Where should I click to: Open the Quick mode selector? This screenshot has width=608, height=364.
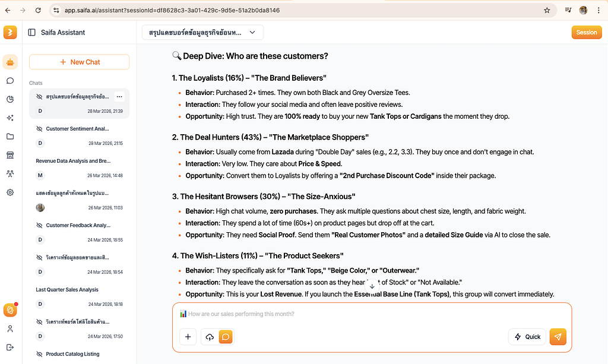pos(527,337)
